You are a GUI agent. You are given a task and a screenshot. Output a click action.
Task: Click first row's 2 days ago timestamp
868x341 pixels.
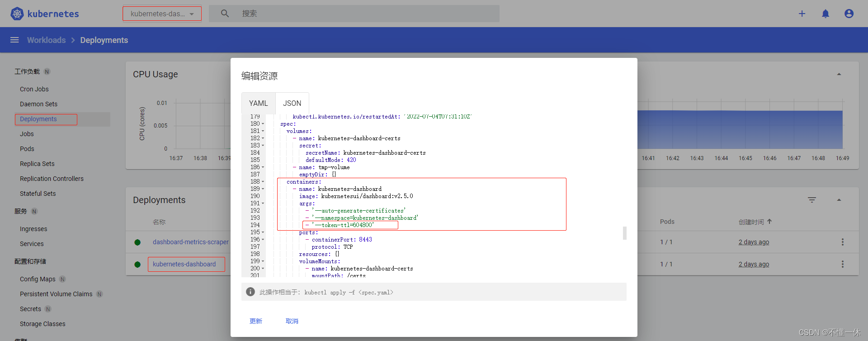tap(754, 242)
